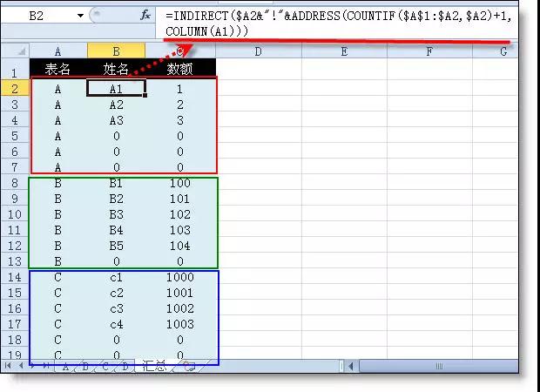Image resolution: width=540 pixels, height=392 pixels.
Task: Click into the formula bar INDIRECT formula
Action: [338, 24]
